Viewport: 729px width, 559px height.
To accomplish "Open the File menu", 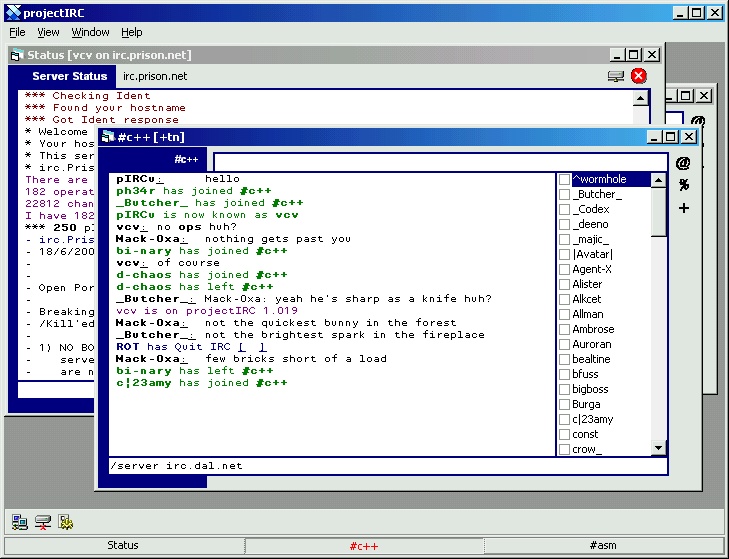I will click(17, 32).
